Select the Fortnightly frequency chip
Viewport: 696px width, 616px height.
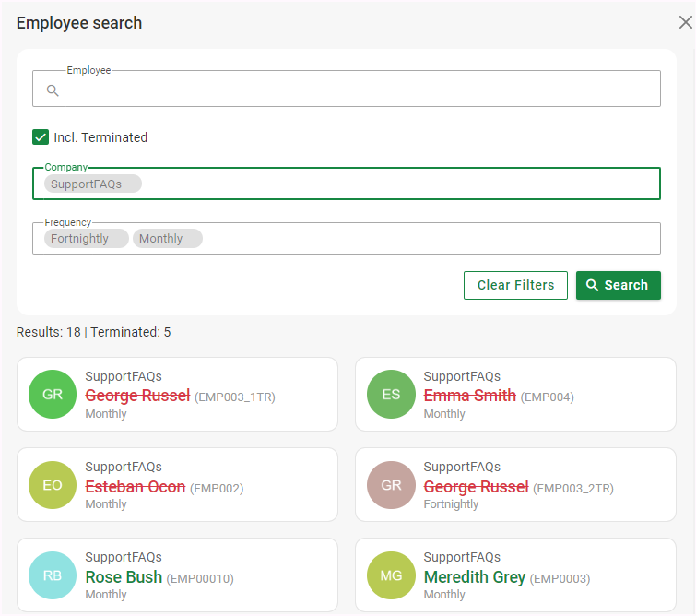[x=80, y=239]
